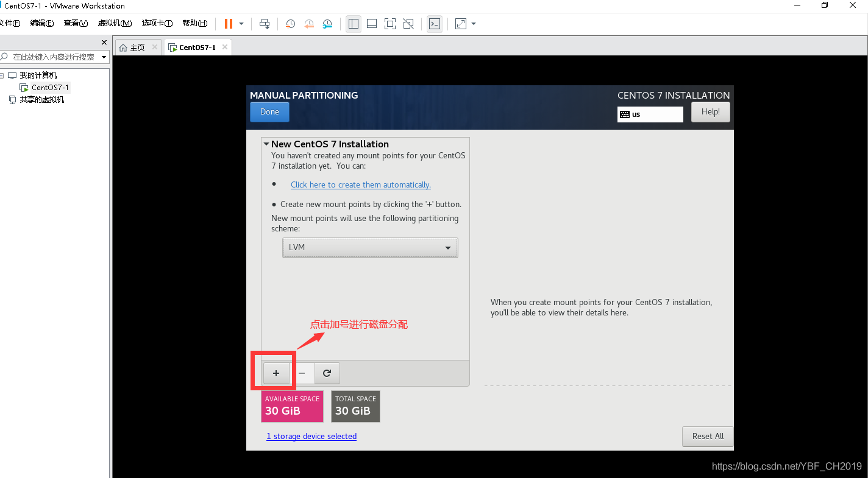This screenshot has width=868, height=478.
Task: Toggle the library sidebar view icon
Action: click(353, 24)
